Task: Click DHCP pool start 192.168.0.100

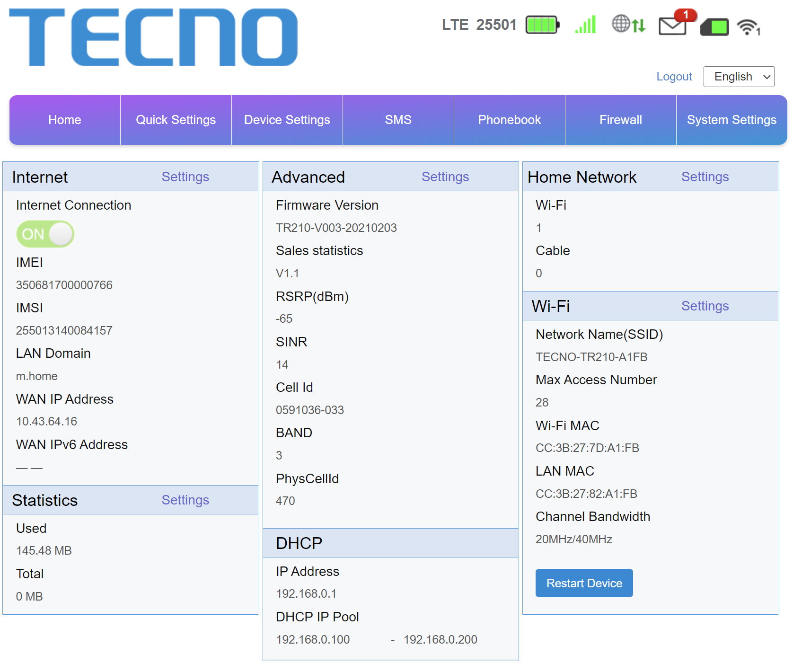Action: point(313,640)
